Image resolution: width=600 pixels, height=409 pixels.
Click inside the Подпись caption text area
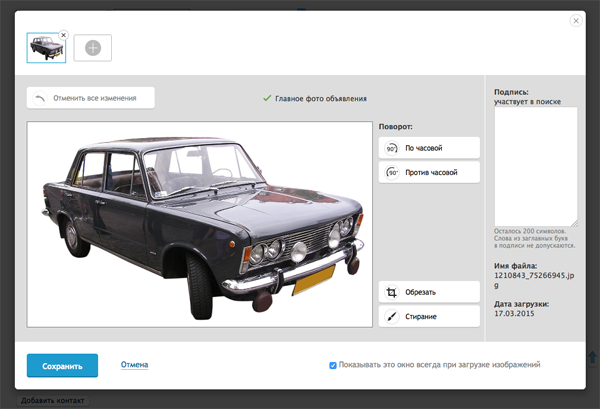[535, 165]
